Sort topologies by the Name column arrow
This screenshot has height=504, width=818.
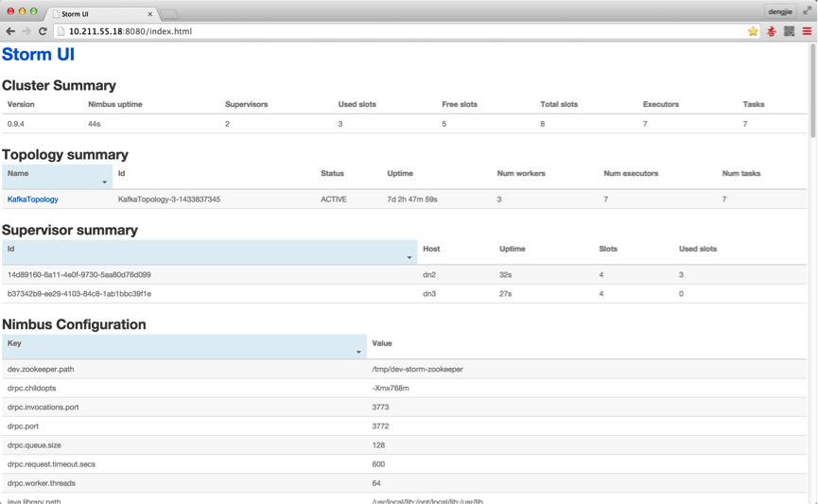104,182
